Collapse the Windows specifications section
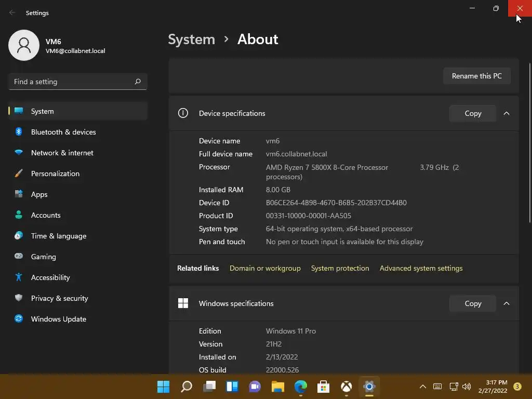The image size is (532, 399). (507, 303)
